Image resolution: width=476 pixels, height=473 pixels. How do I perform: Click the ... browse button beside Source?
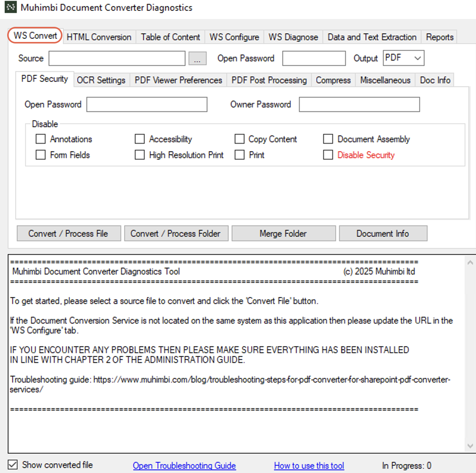(197, 58)
